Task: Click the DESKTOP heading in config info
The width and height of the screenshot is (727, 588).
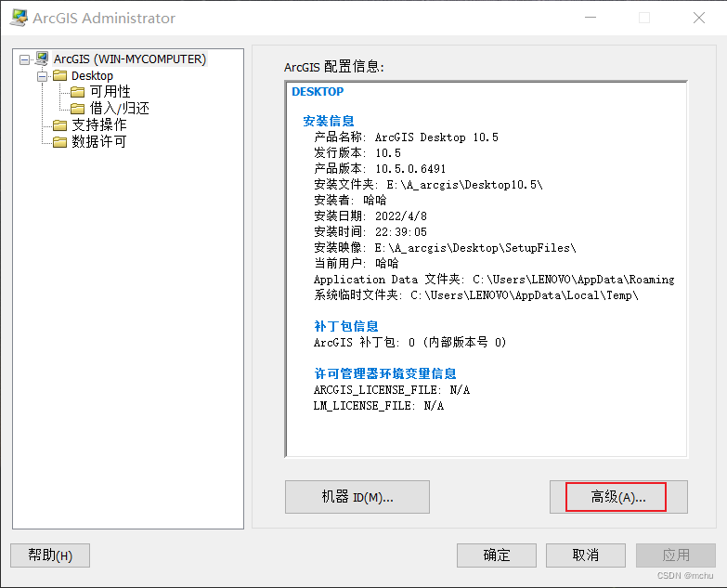Action: click(x=318, y=92)
